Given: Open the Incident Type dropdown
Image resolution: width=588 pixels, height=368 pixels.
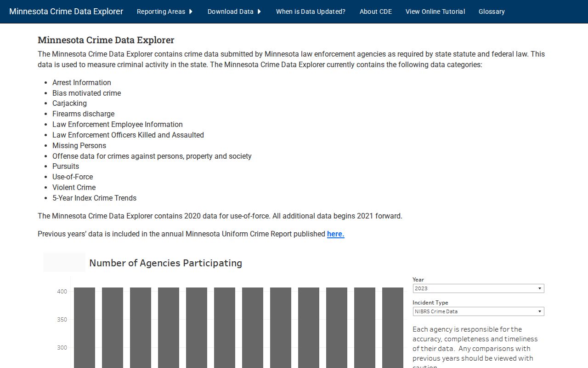Looking at the screenshot, I should tap(478, 311).
